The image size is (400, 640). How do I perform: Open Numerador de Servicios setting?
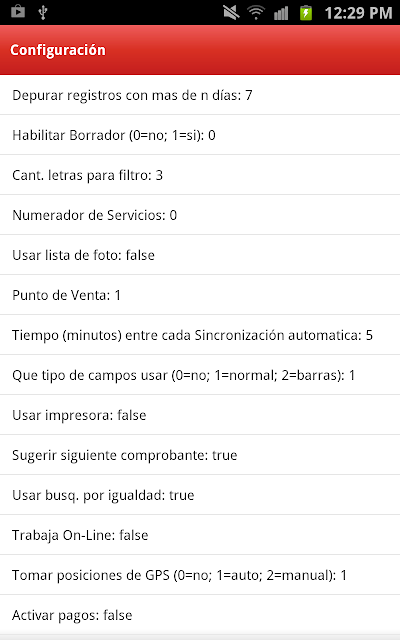tap(200, 215)
